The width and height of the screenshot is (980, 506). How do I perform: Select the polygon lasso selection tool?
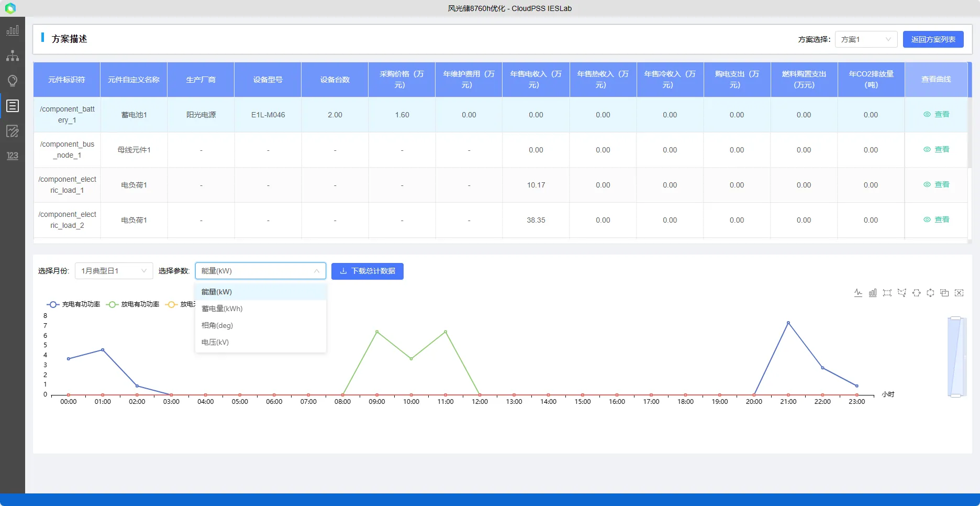click(x=901, y=293)
